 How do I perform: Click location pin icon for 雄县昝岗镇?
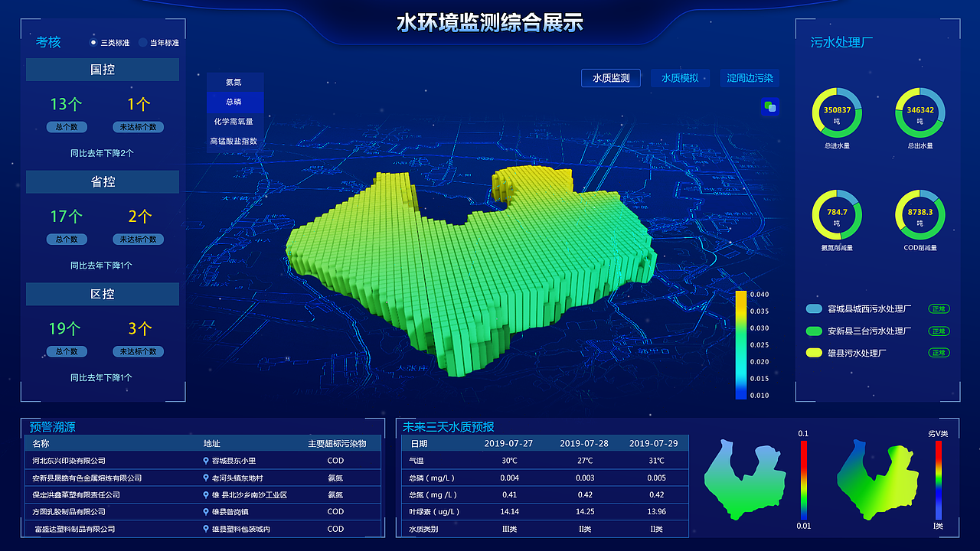pyautogui.click(x=206, y=512)
